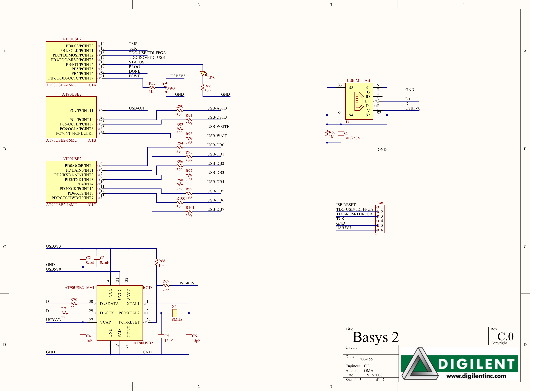Screen dimensions: 554x392
Task: Select the VCAP pin label
Action: pos(106,322)
